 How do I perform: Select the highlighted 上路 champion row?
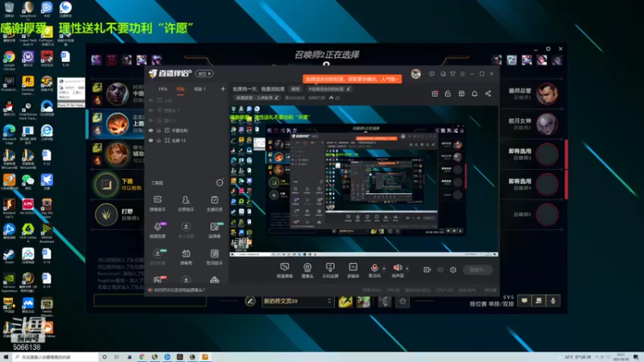(x=116, y=124)
